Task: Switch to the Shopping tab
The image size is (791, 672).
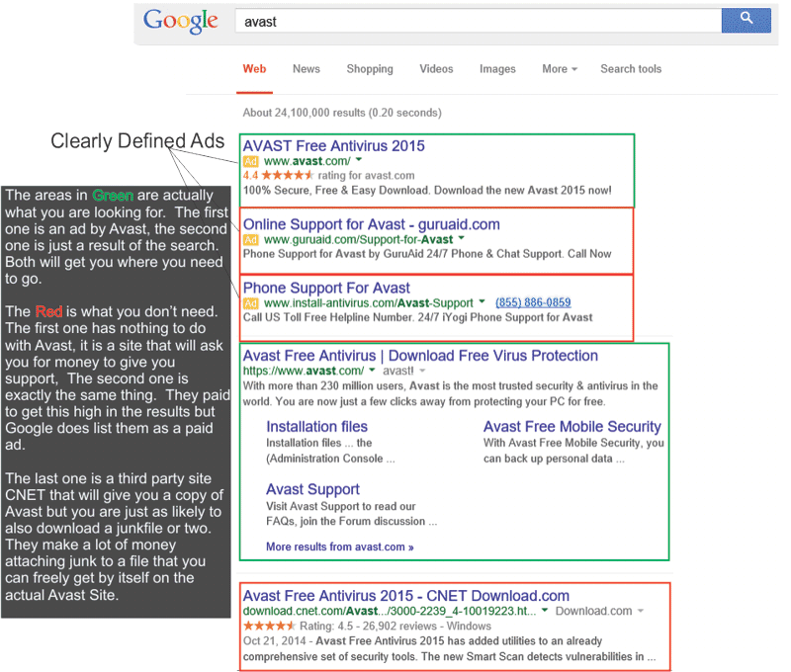Action: [370, 69]
